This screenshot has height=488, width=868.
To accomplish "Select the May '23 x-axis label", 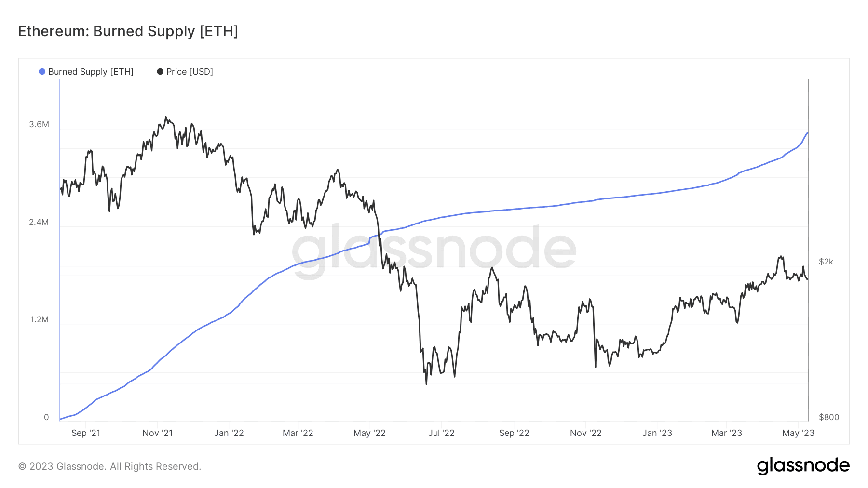I will [798, 433].
